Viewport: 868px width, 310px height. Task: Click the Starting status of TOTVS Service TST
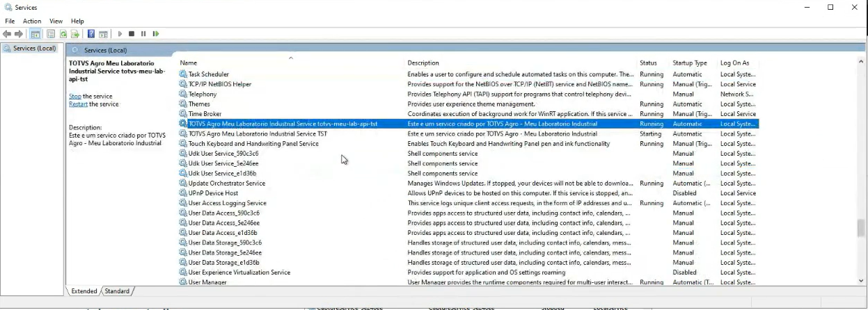coord(651,133)
